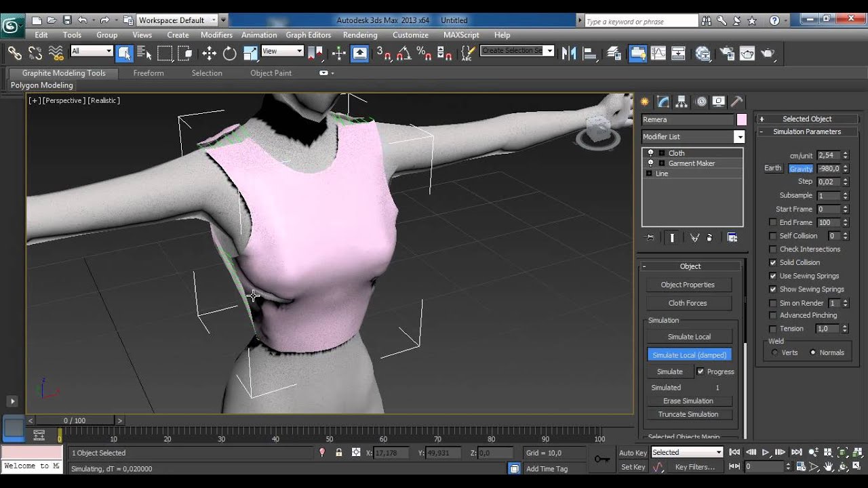The height and width of the screenshot is (488, 868).
Task: Enable Advanced Pinching checkbox
Action: pyautogui.click(x=772, y=315)
